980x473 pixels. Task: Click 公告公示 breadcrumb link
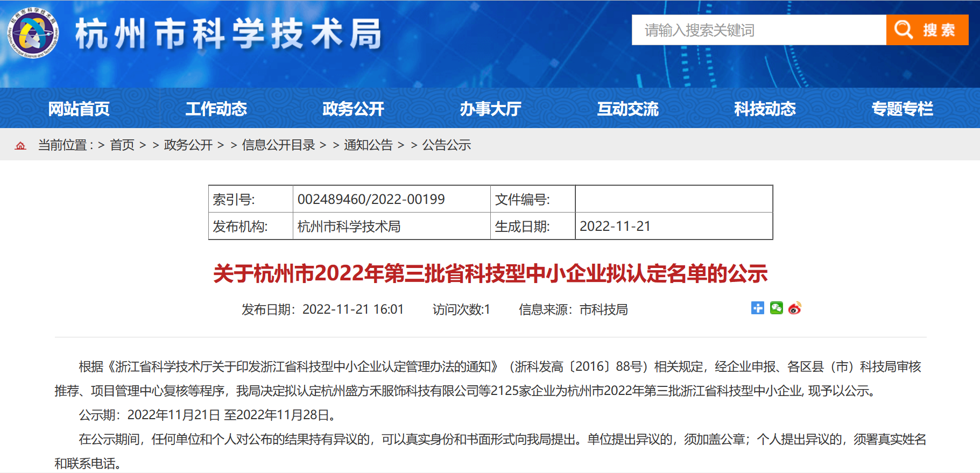(x=446, y=145)
